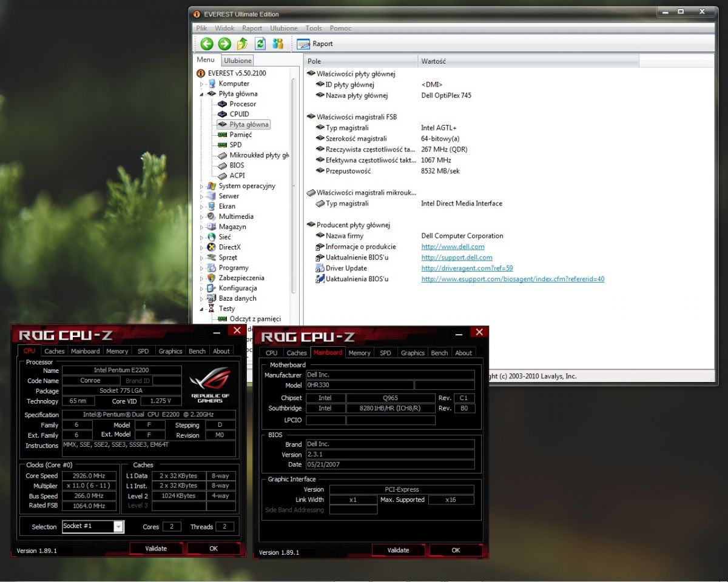Image resolution: width=728 pixels, height=582 pixels.
Task: Click the green Back arrow in EVEREST toolbar
Action: 207,44
